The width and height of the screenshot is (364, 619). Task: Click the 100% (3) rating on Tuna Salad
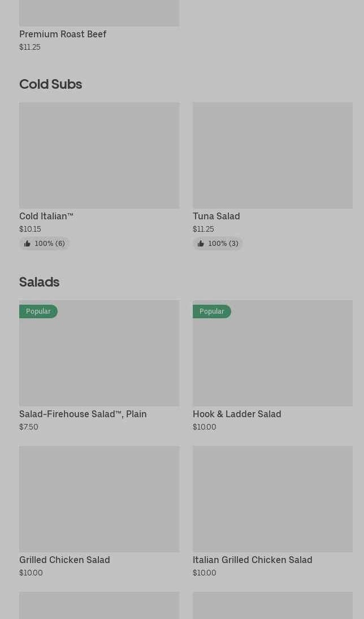tap(223, 244)
